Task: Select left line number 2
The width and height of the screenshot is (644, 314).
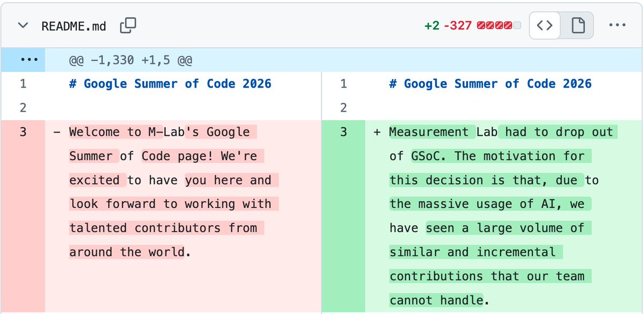Action: (x=23, y=108)
